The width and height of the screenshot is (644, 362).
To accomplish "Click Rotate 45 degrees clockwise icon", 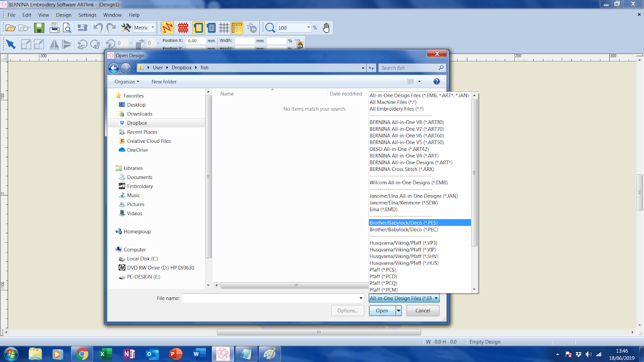I will (95, 44).
